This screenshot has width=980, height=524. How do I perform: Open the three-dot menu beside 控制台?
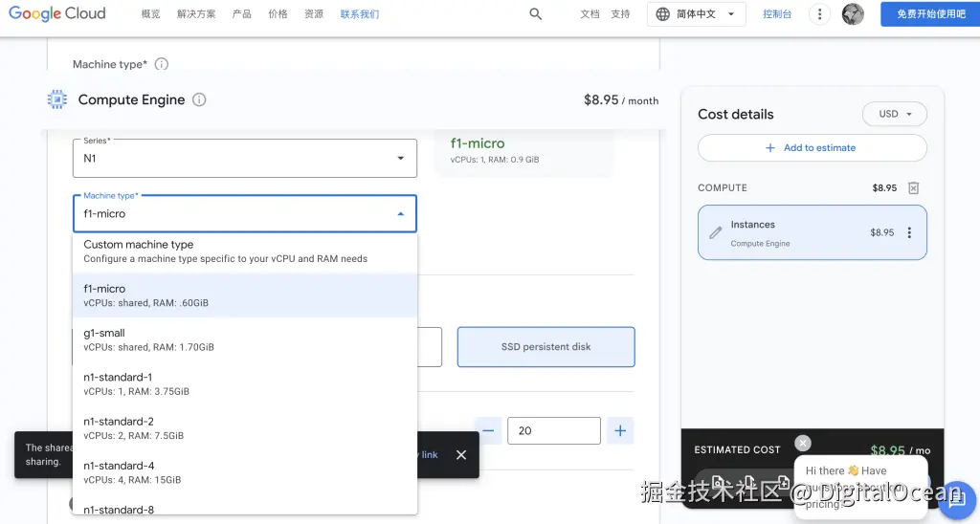pos(819,13)
